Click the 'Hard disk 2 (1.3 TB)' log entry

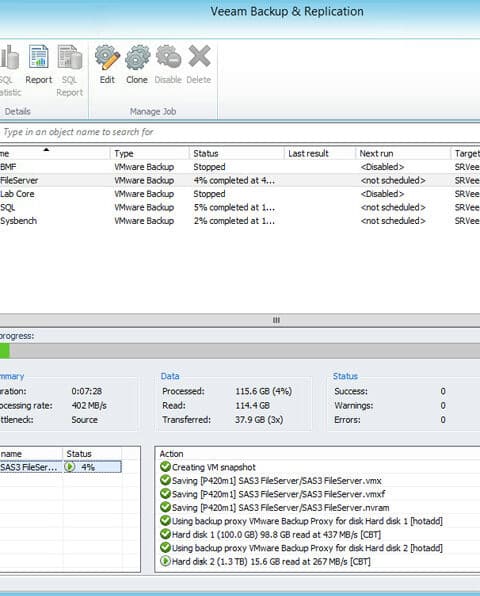271,561
